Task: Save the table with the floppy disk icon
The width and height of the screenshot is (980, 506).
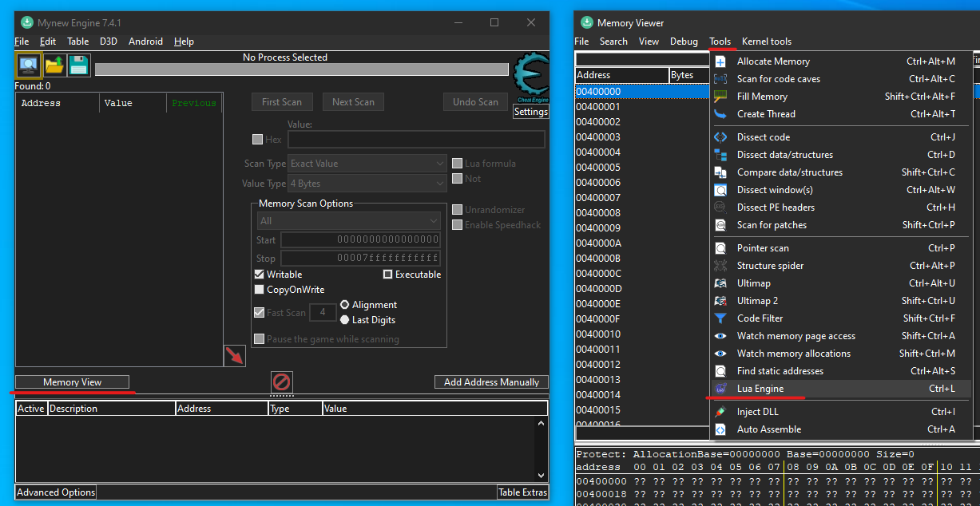Action: coord(78,65)
